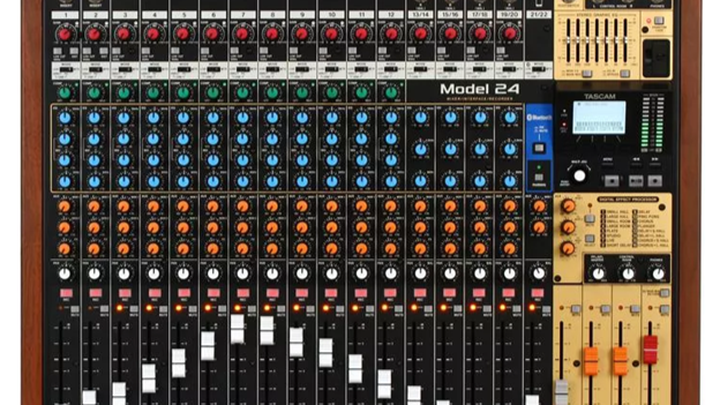
Task: Arm channel 21/22 with its REC button
Action: tap(538, 293)
